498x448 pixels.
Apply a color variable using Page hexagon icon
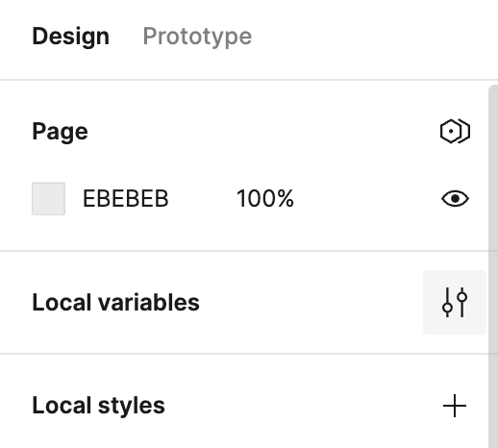(x=455, y=131)
